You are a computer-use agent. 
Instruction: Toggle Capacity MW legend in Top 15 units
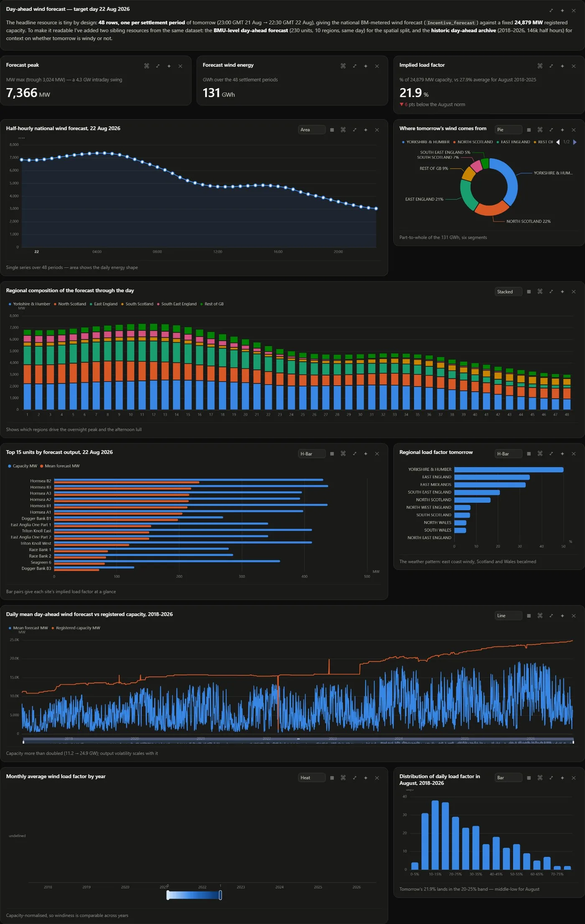coord(23,466)
